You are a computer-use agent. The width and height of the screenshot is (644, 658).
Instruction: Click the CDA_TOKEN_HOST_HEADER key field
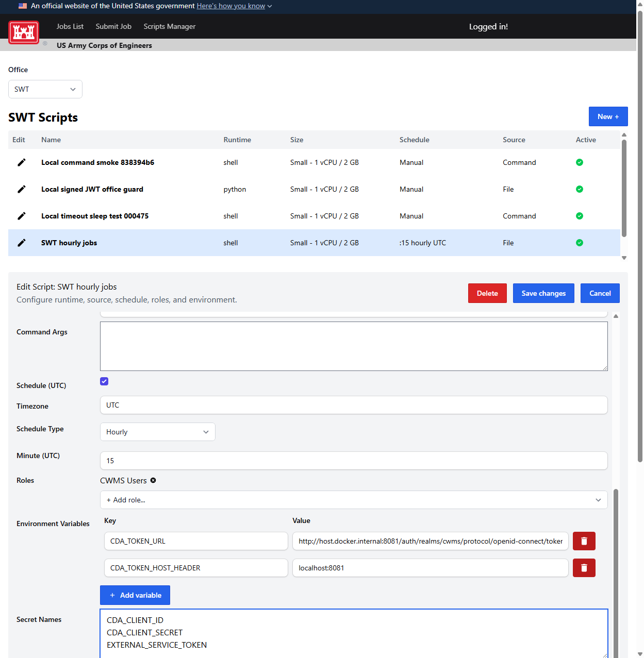pos(196,568)
